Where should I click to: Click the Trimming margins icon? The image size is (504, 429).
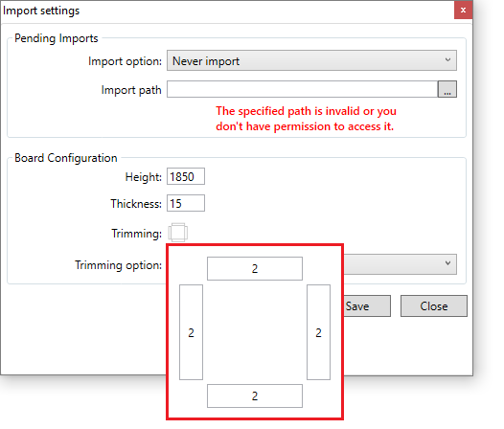click(x=178, y=233)
